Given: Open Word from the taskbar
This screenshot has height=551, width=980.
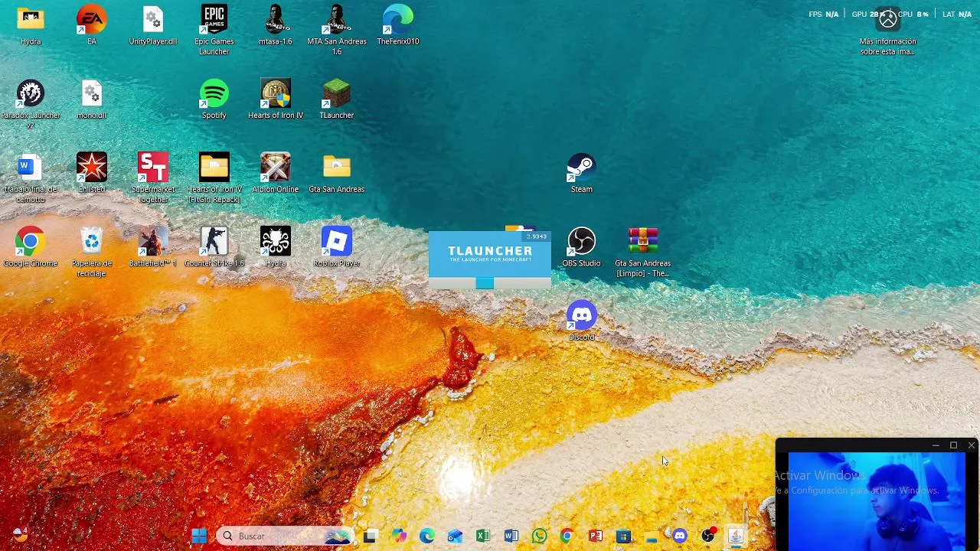Looking at the screenshot, I should pyautogui.click(x=511, y=536).
